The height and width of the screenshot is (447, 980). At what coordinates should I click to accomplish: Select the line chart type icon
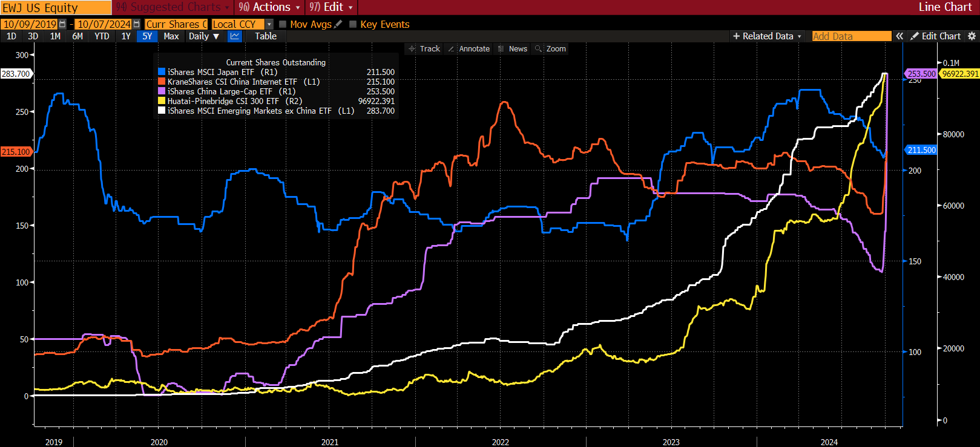click(235, 36)
